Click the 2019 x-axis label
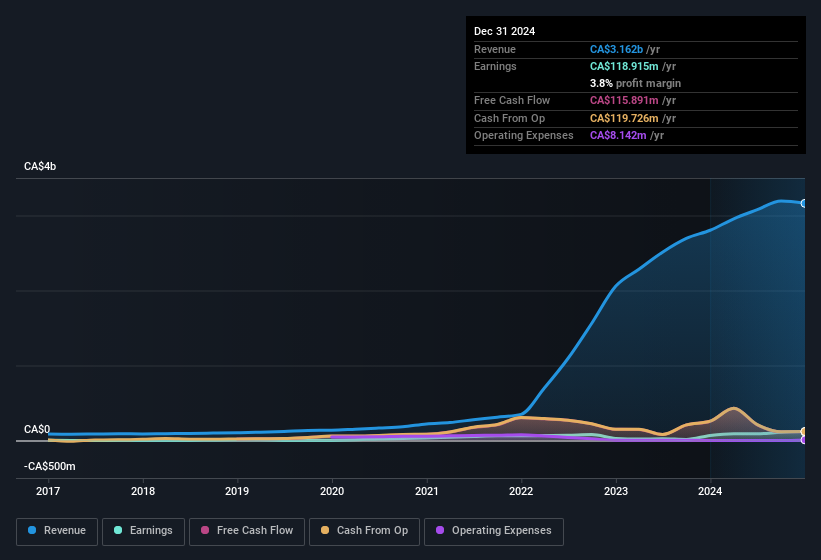The width and height of the screenshot is (821, 560). coord(237,491)
